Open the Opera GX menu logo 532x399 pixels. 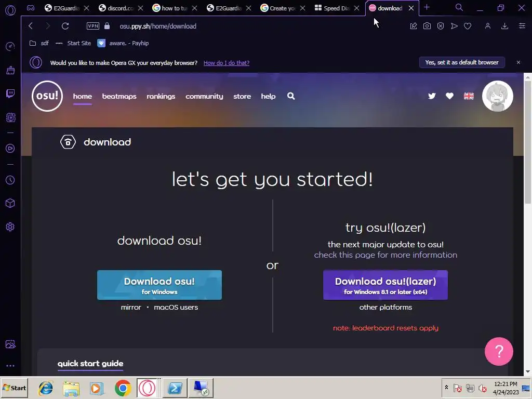[10, 10]
